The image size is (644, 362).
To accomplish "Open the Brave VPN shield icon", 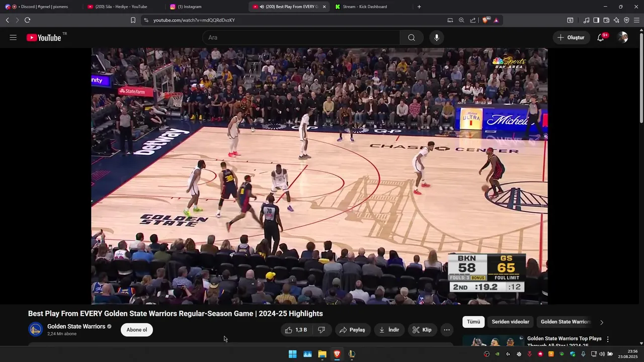I will point(626,20).
